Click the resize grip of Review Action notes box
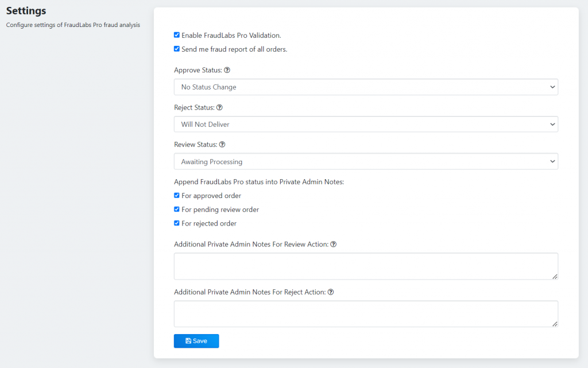Screen dimensions: 588x368 coord(555,276)
